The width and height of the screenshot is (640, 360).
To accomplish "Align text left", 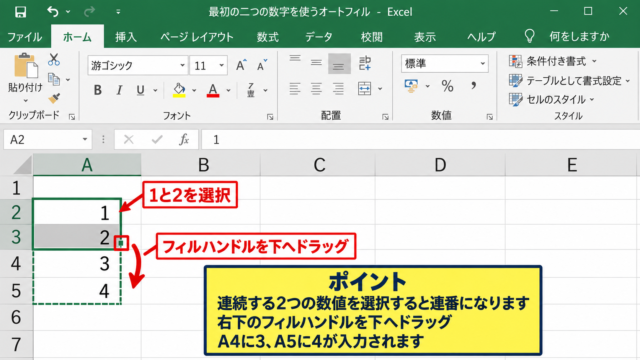I will pos(295,89).
